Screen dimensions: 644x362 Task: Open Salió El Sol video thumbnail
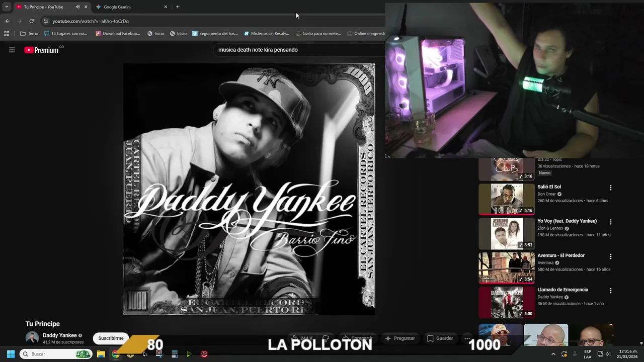(x=507, y=199)
